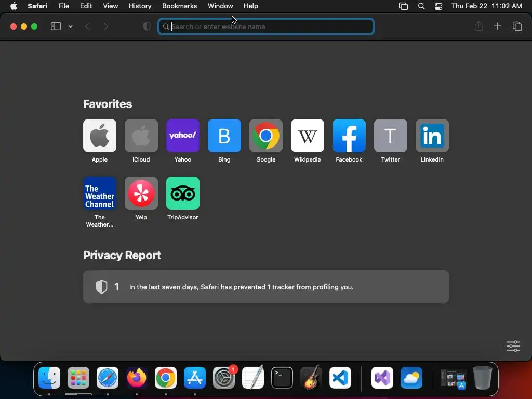Screen dimensions: 532x399
Task: Open Spotlight search in menu bar
Action: [421, 6]
